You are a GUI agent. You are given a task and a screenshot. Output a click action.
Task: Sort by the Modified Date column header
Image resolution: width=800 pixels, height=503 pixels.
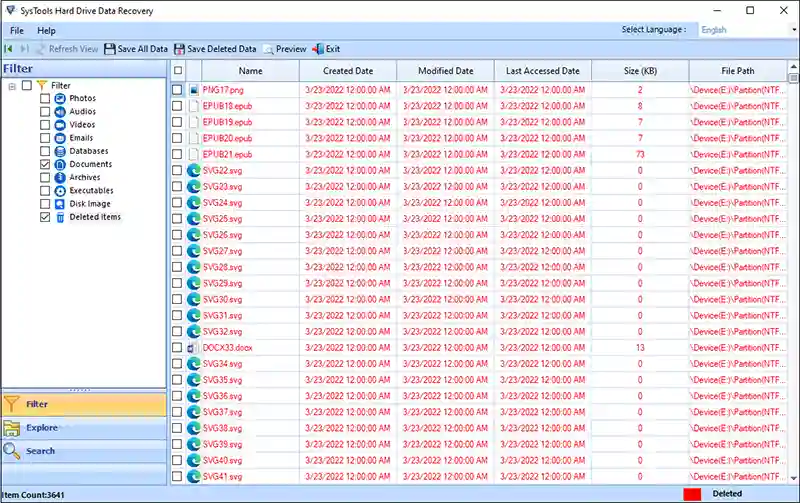pyautogui.click(x=445, y=71)
